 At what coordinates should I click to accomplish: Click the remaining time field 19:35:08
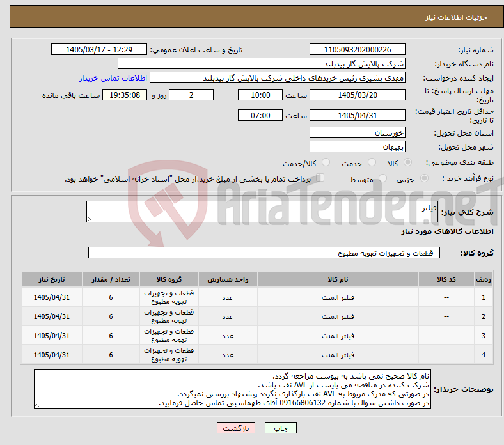click(x=125, y=95)
